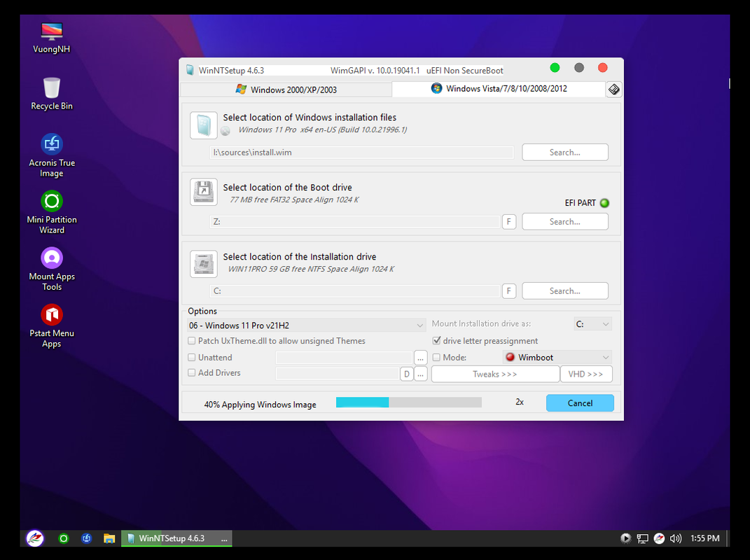Click the green EFI PART status light

coord(604,203)
